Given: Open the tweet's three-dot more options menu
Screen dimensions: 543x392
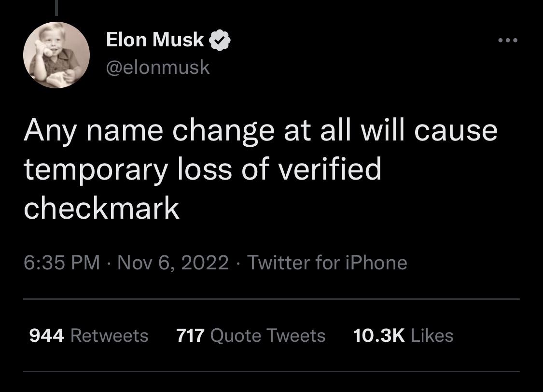Looking at the screenshot, I should (x=507, y=41).
